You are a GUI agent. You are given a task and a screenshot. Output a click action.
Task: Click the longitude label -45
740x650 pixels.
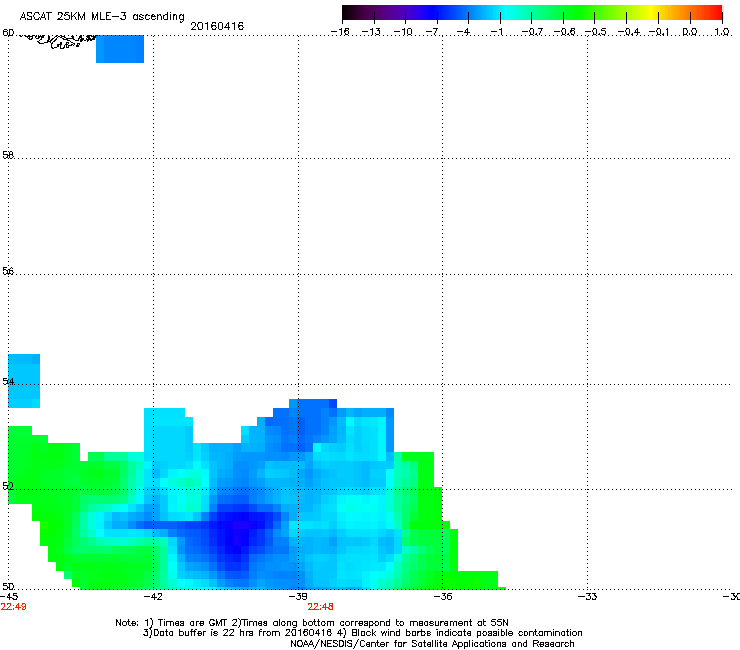(9, 597)
